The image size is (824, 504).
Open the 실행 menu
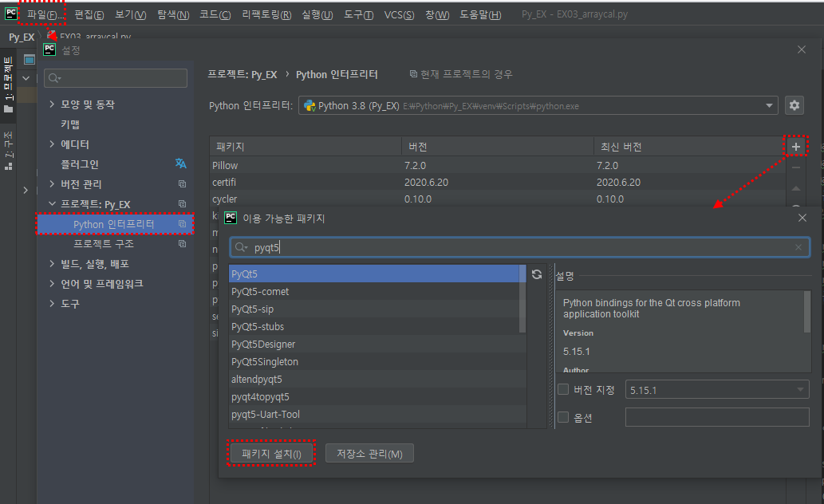[x=317, y=14]
